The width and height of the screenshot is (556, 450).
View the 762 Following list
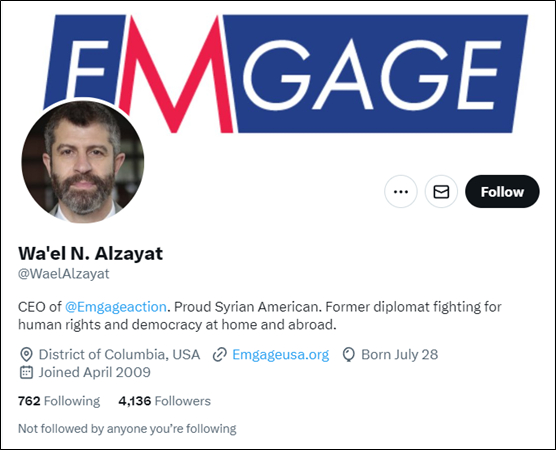click(59, 401)
